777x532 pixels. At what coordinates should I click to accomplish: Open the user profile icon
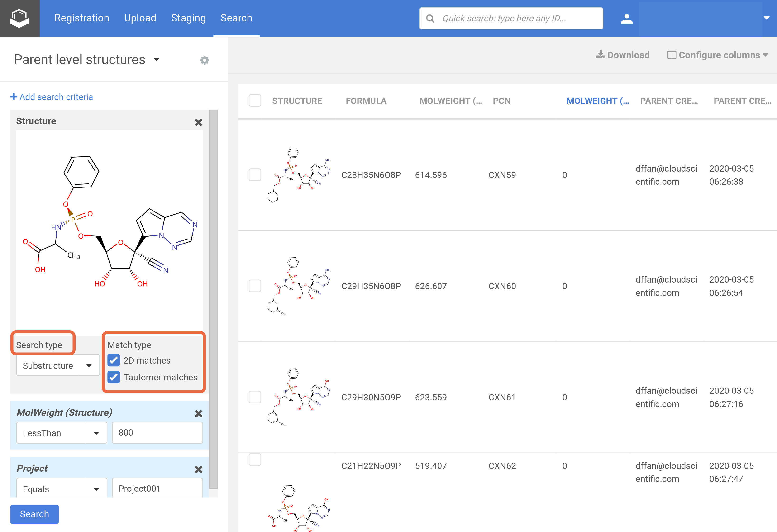627,18
